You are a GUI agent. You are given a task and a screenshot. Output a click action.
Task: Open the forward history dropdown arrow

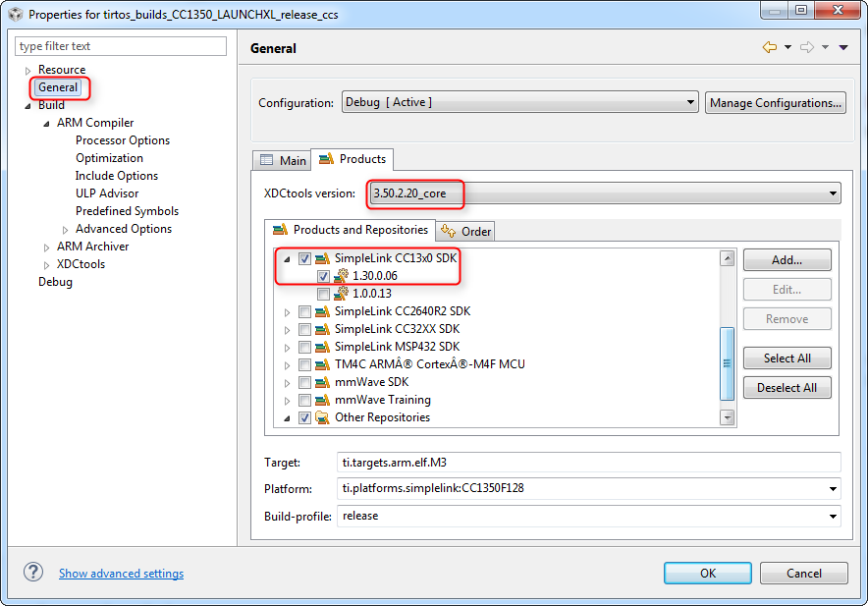coord(825,48)
